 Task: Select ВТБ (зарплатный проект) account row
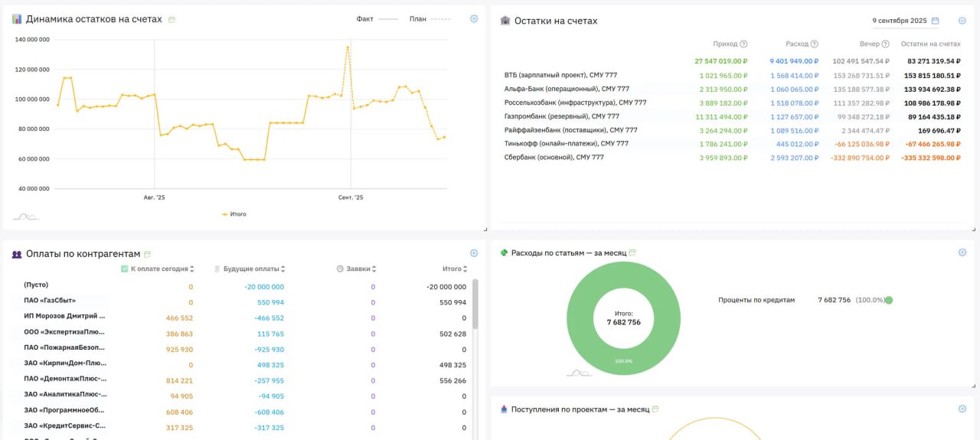click(731, 76)
